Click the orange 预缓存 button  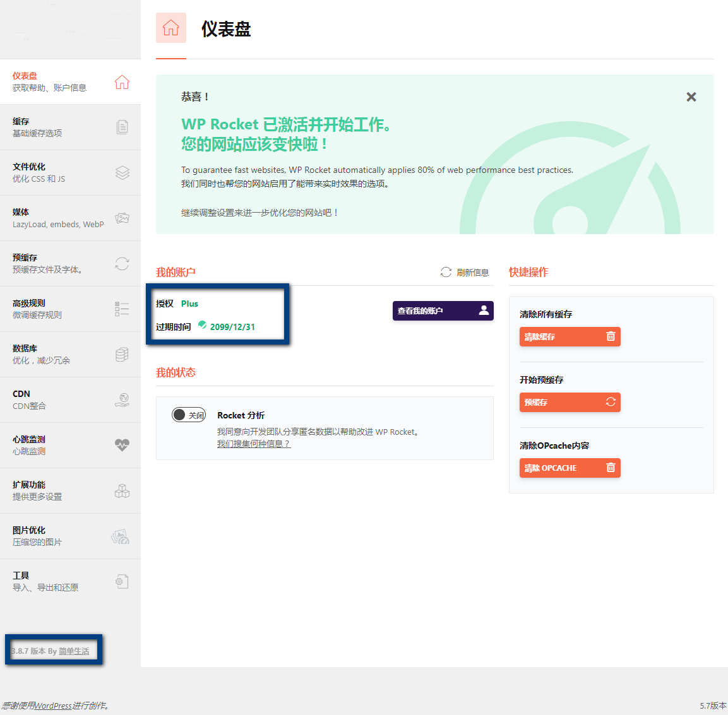tap(570, 402)
